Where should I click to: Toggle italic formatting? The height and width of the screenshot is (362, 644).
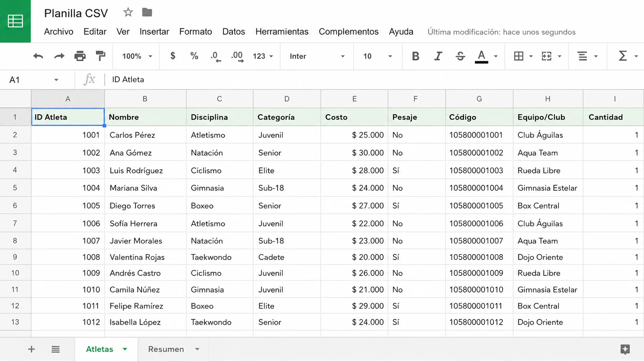(x=438, y=56)
